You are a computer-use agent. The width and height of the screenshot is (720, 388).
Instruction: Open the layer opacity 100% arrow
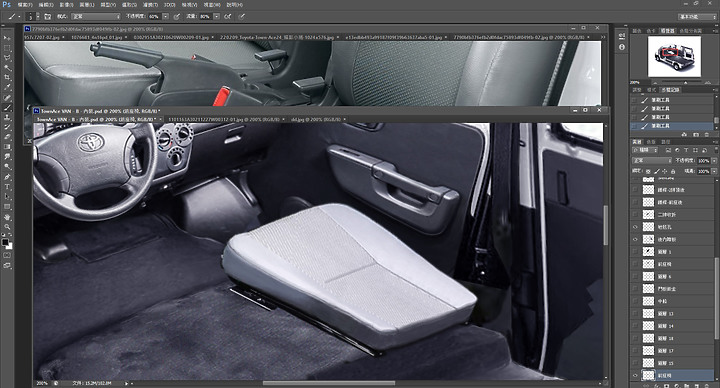714,161
